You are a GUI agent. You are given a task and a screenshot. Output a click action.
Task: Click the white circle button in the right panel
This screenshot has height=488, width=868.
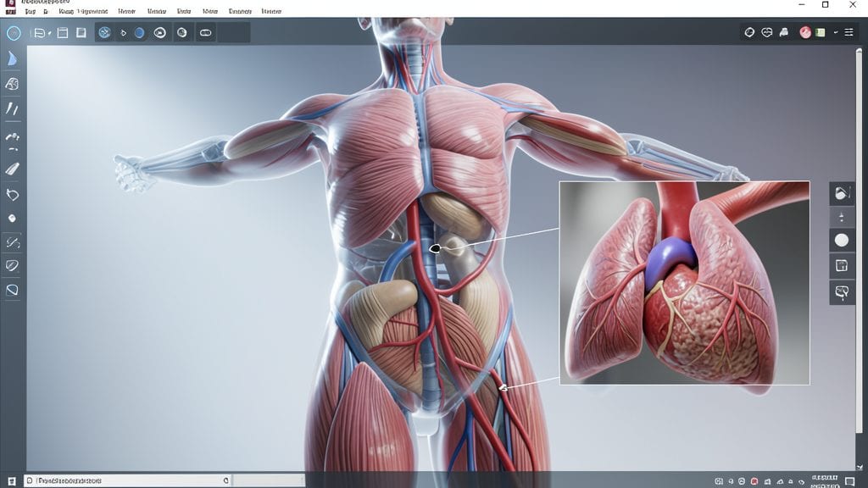[x=842, y=240]
